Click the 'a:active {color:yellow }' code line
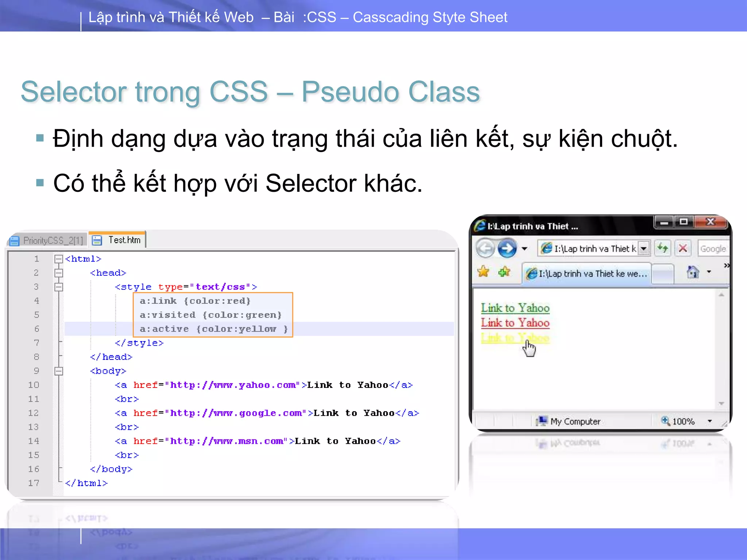The width and height of the screenshot is (747, 560). click(x=214, y=329)
